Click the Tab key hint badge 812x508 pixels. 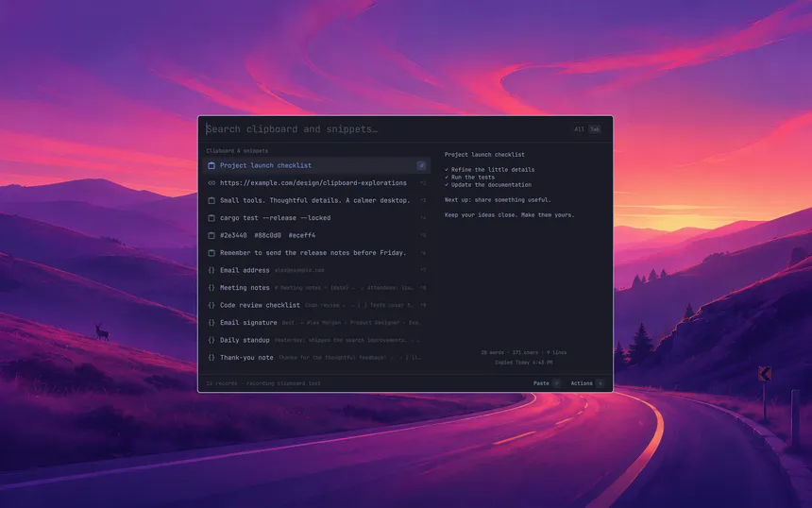pyautogui.click(x=595, y=129)
